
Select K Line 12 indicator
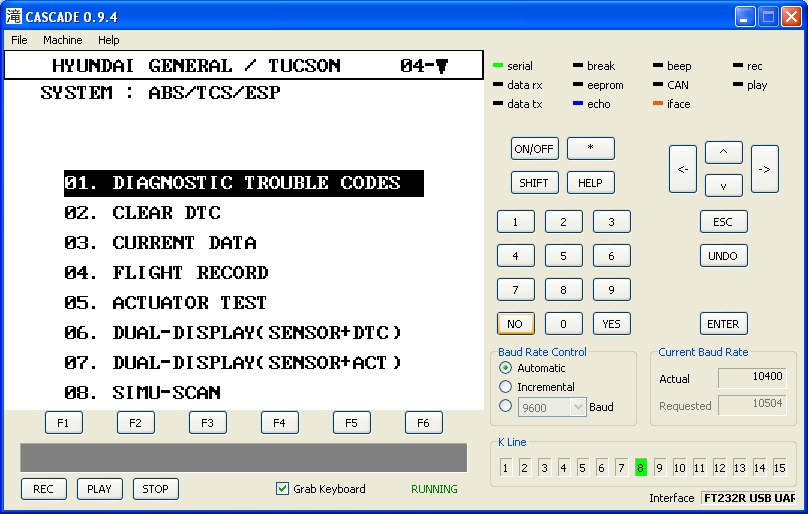[719, 468]
